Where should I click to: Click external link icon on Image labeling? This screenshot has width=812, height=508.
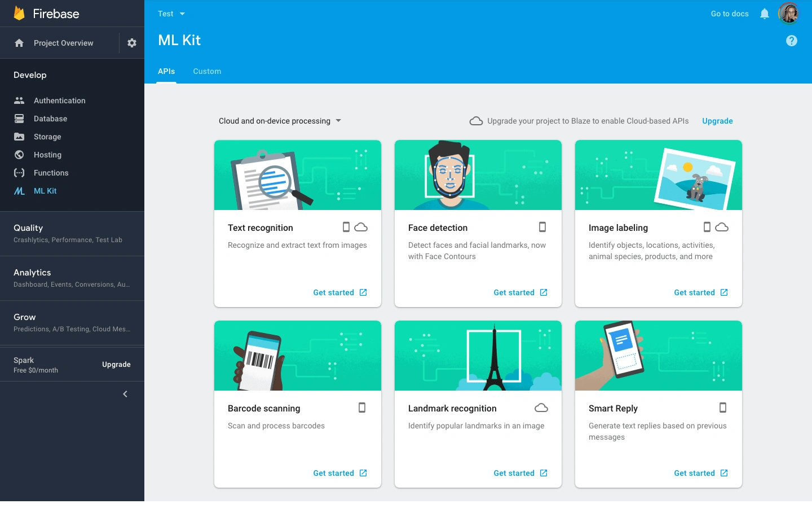[x=724, y=292]
